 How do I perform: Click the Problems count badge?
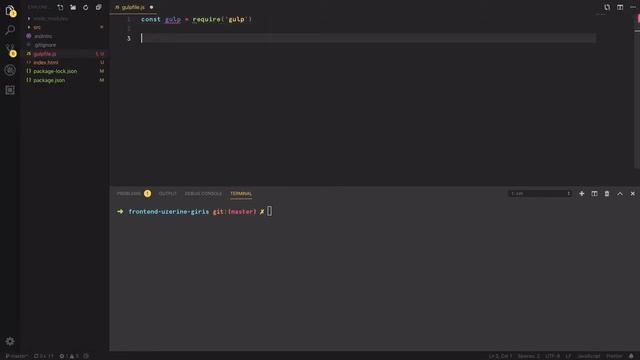tap(147, 193)
